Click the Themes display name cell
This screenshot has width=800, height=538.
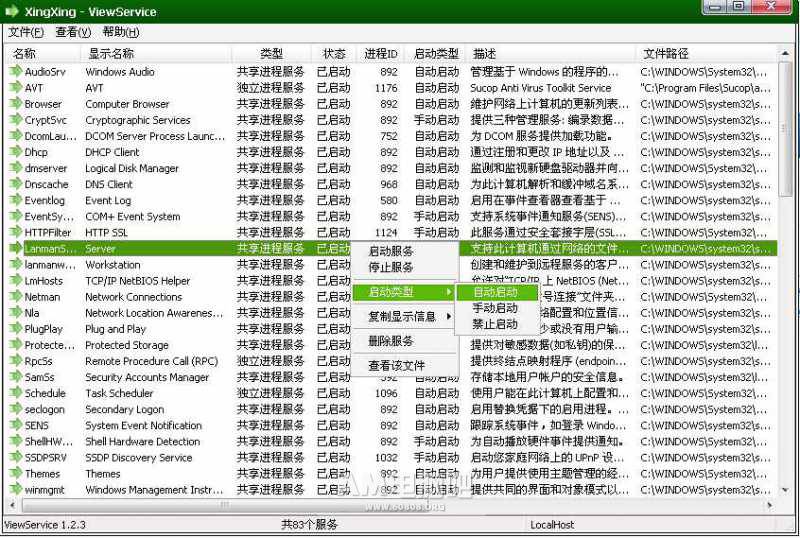103,474
